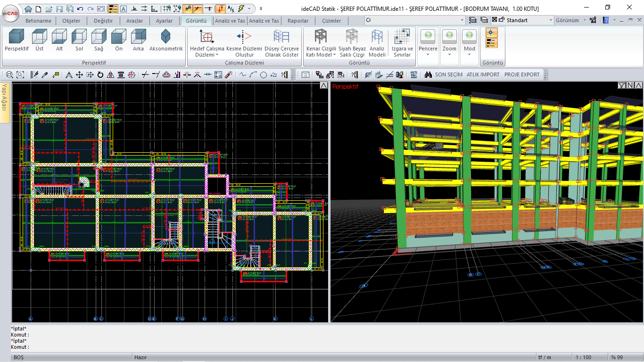Show the Analiz Modeli view
The width and height of the screenshot is (644, 362).
[377, 43]
